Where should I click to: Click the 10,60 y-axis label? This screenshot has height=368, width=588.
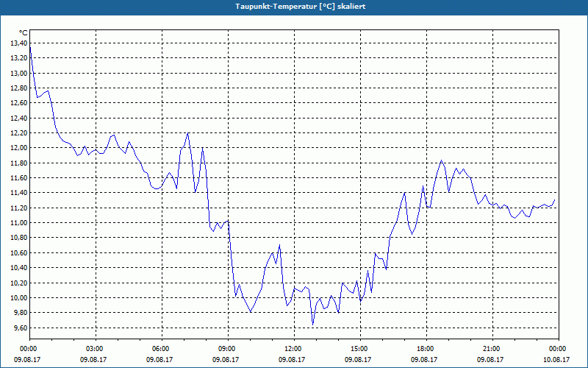[x=20, y=252]
